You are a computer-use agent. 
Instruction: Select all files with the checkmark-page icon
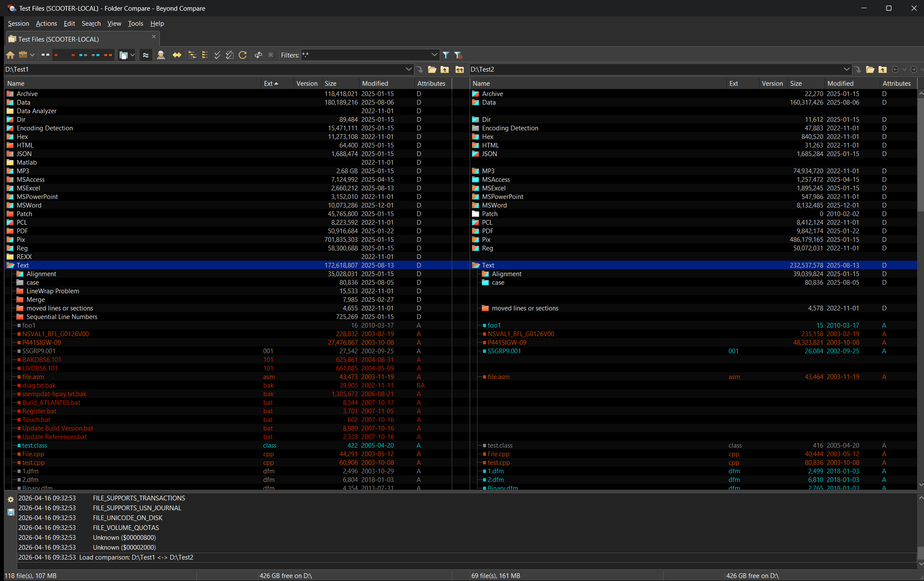(x=230, y=55)
